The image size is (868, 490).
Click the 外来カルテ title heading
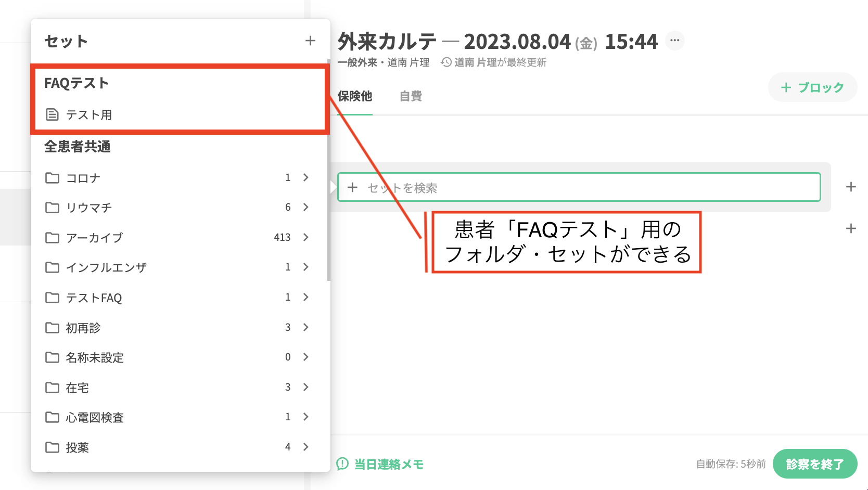coord(387,42)
